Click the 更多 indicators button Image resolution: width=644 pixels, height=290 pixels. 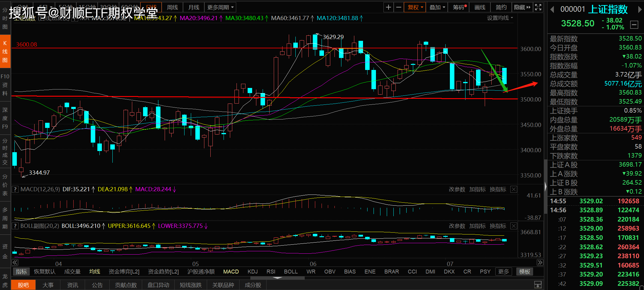pos(503,272)
